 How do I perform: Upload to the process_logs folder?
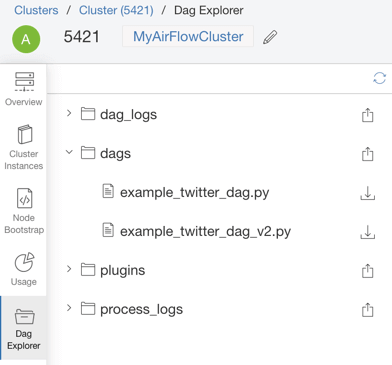coord(367,310)
